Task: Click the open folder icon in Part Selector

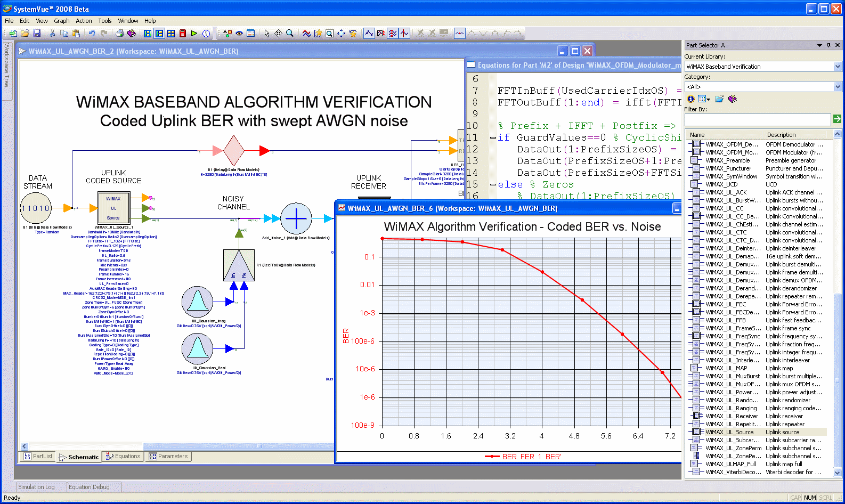Action: (719, 99)
